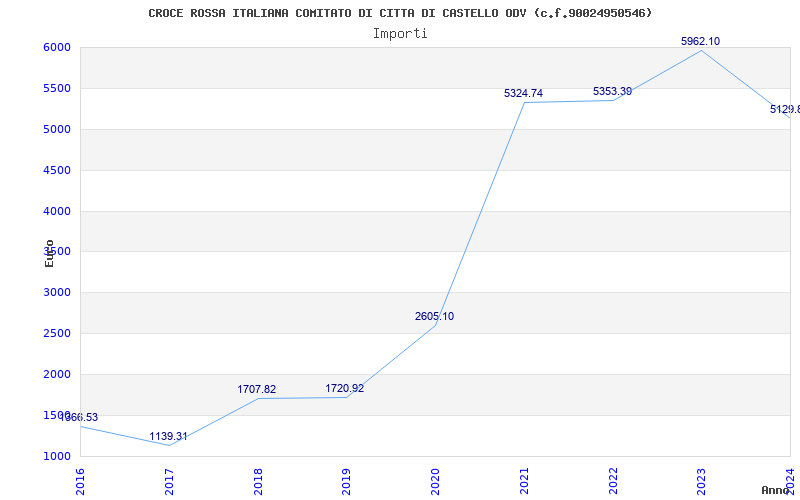Click the x-axis year 2024
The image size is (800, 500).
[791, 481]
